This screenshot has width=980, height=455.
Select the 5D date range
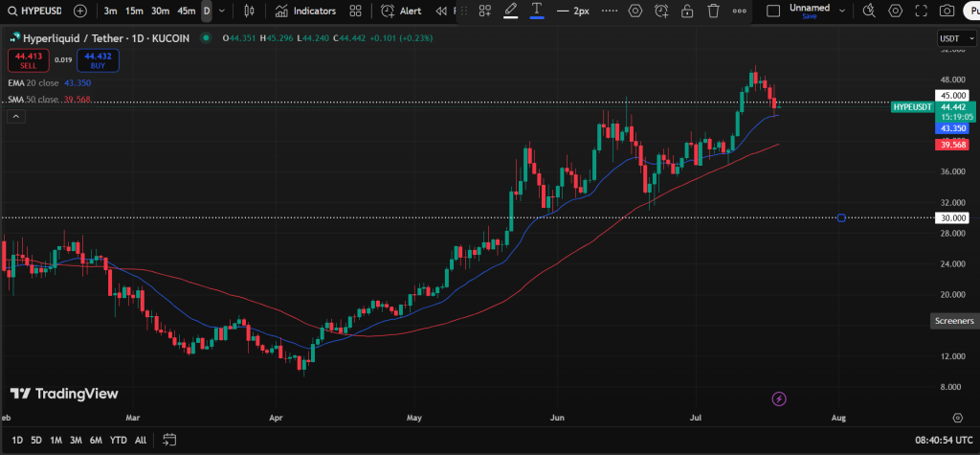click(x=36, y=440)
